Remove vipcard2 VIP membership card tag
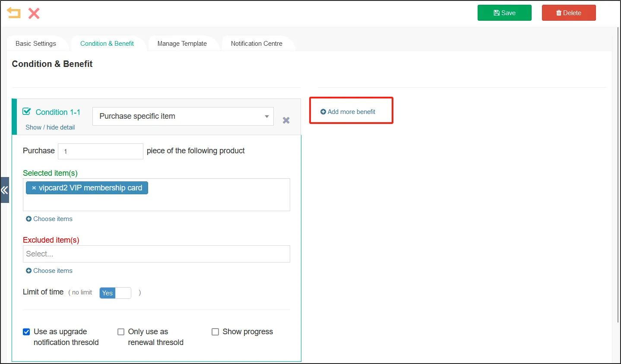Image resolution: width=621 pixels, height=364 pixels. click(34, 188)
